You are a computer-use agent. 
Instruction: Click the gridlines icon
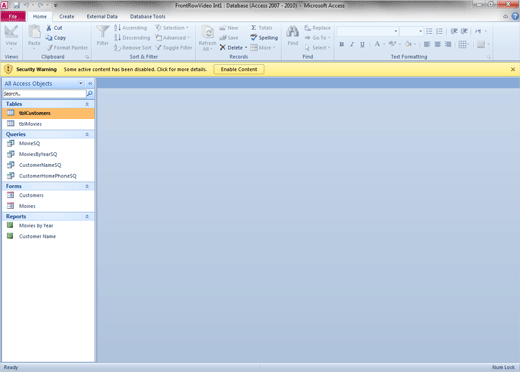pos(462,44)
